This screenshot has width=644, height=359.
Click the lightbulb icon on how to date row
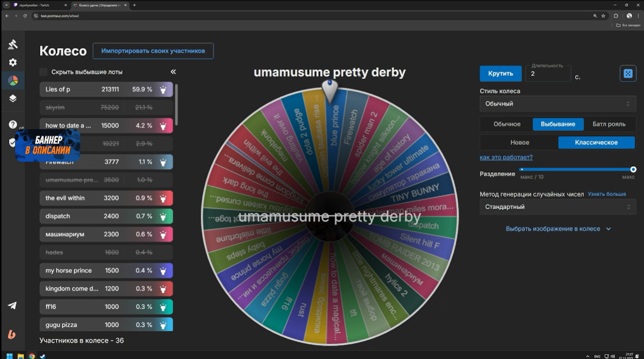point(163,126)
